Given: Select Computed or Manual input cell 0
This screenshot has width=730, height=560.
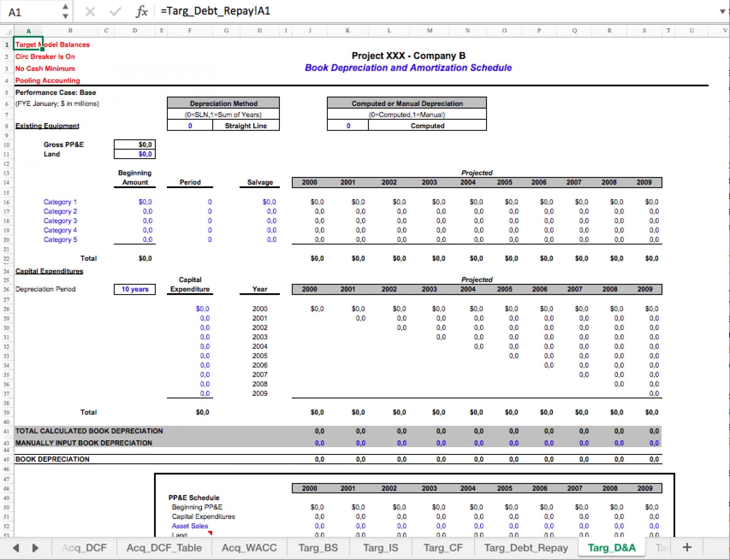Looking at the screenshot, I should click(348, 126).
